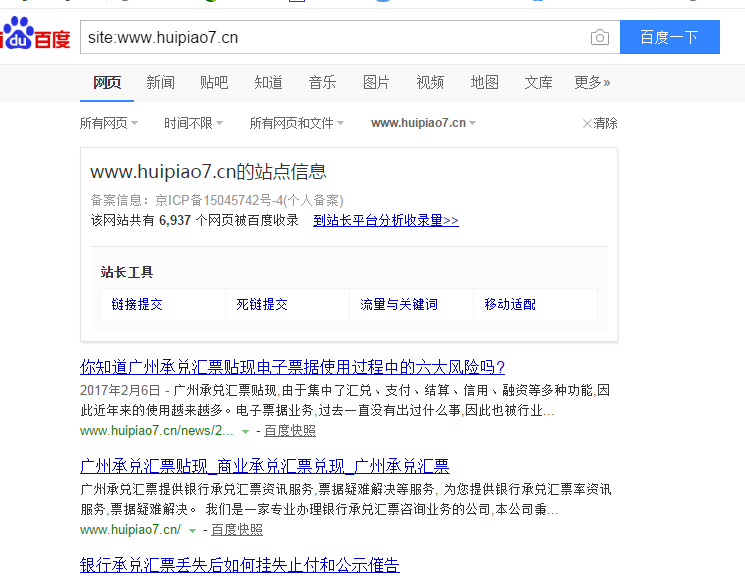Screen dimensions: 745x578
Task: Click the camera image search icon
Action: coord(599,38)
